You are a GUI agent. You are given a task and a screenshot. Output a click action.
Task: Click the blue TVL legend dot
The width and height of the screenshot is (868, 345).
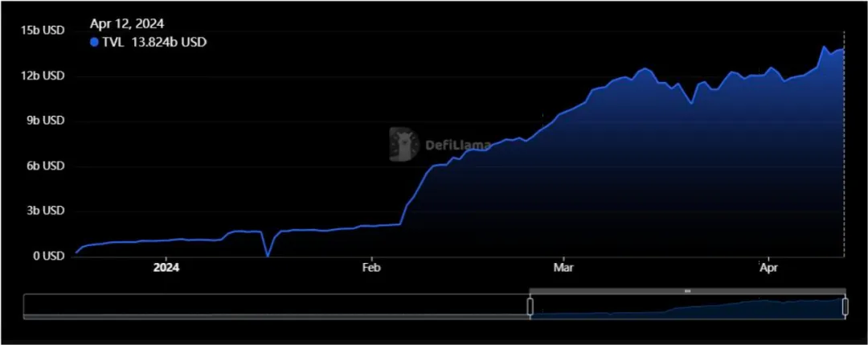pyautogui.click(x=94, y=42)
